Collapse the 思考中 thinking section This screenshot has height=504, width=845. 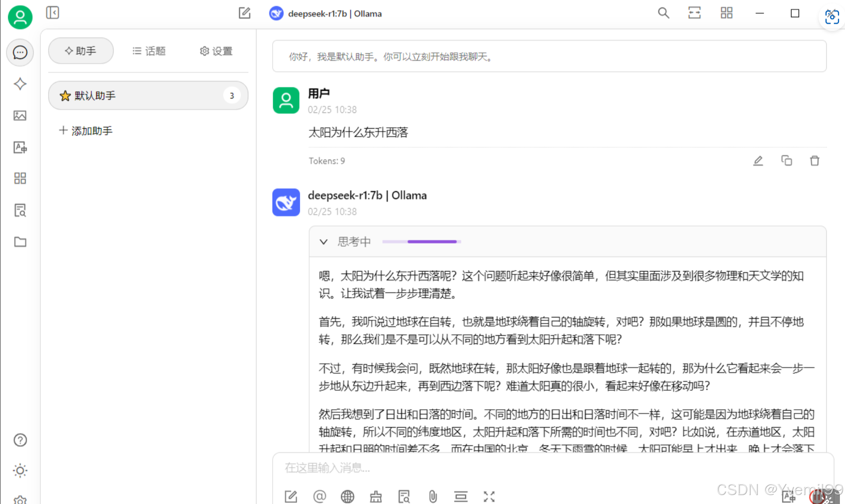(x=324, y=242)
